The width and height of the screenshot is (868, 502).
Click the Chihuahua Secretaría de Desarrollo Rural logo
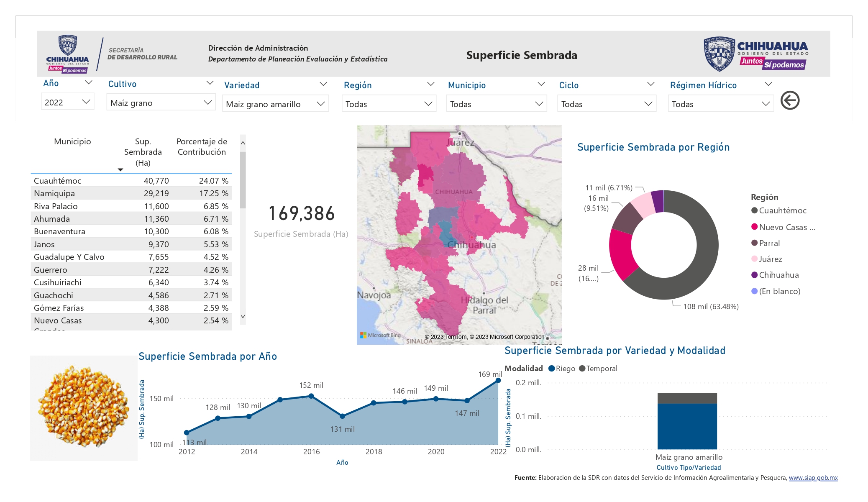tap(112, 54)
